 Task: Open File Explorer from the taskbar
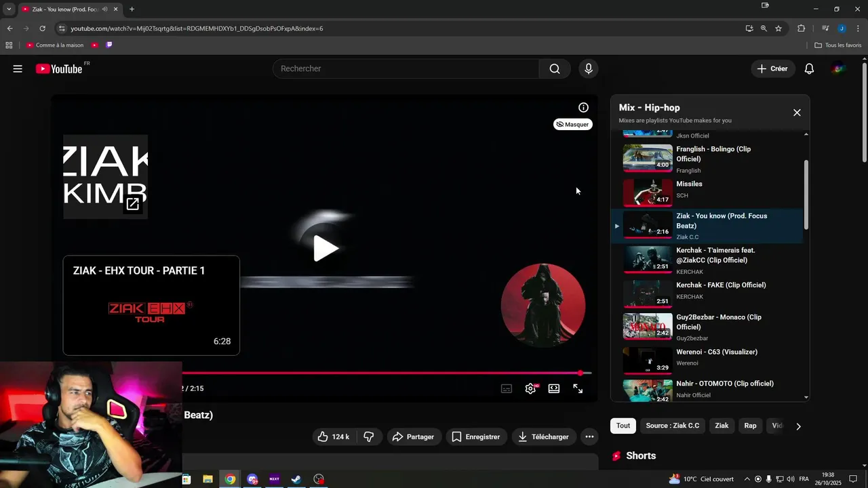[x=208, y=479]
